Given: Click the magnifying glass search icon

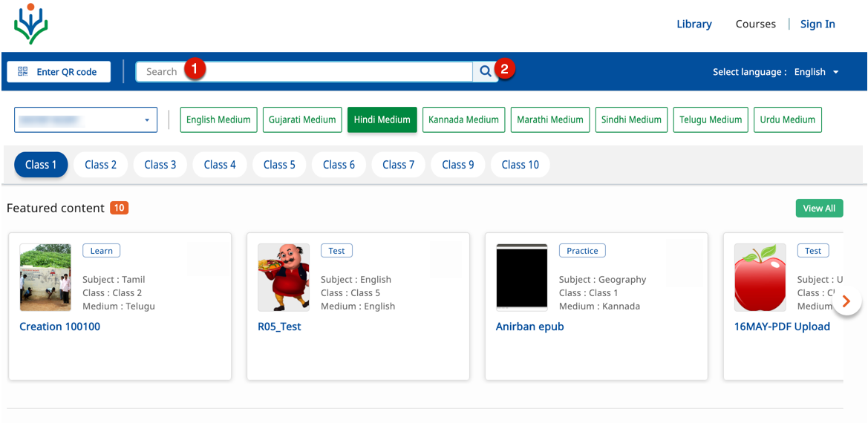Looking at the screenshot, I should pos(485,71).
